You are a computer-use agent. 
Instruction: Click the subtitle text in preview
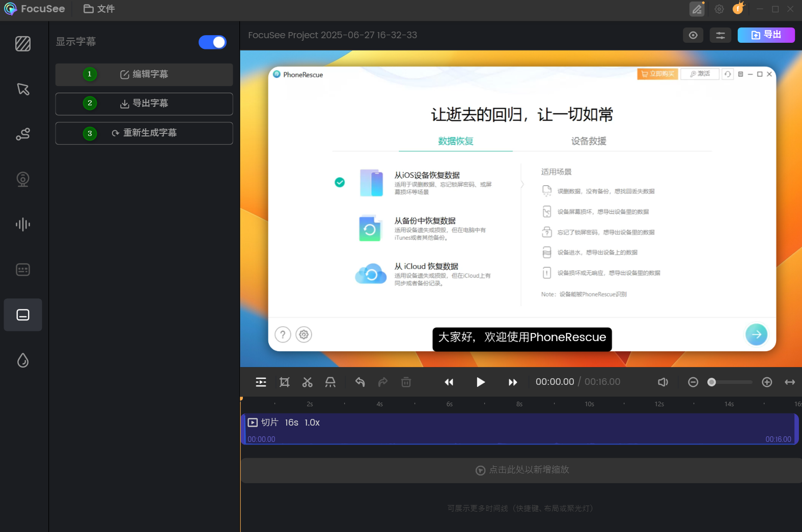[522, 338]
